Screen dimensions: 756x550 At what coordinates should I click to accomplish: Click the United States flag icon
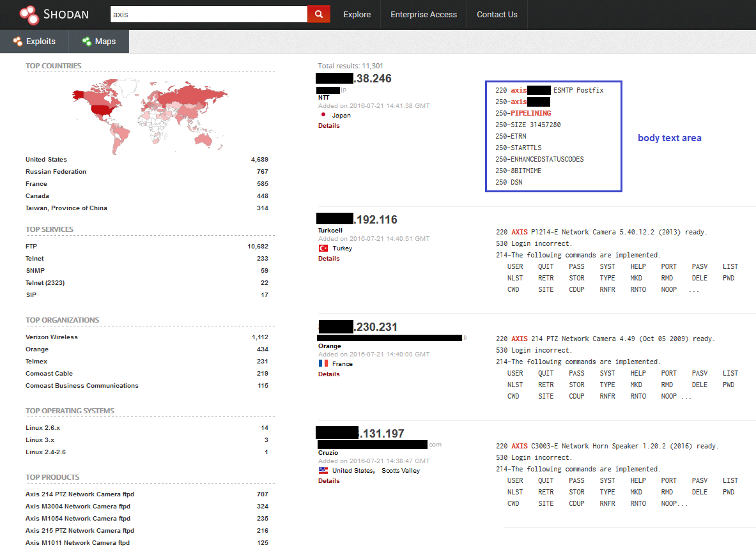pyautogui.click(x=323, y=470)
